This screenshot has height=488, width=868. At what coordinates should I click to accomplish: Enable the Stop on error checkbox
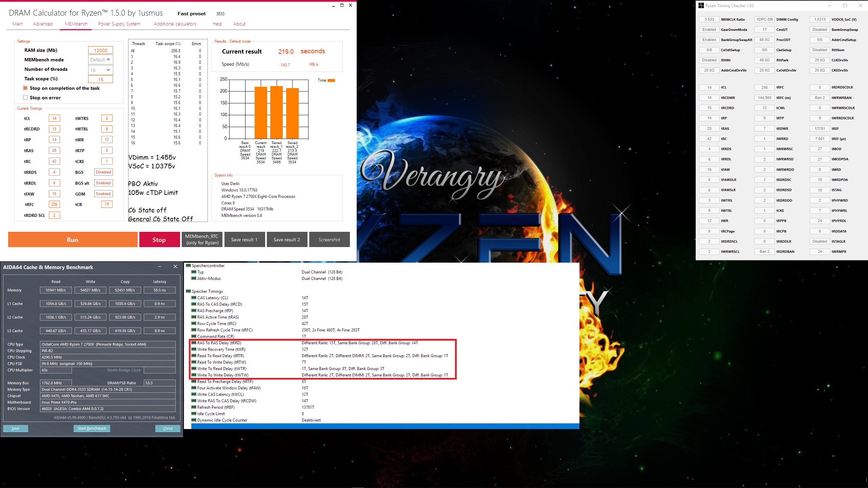point(25,98)
